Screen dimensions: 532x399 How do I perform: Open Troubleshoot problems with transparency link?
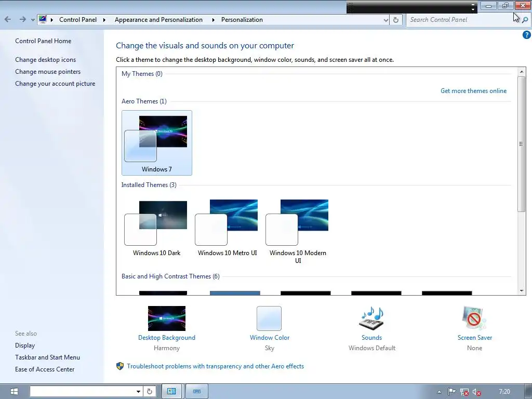pos(215,366)
